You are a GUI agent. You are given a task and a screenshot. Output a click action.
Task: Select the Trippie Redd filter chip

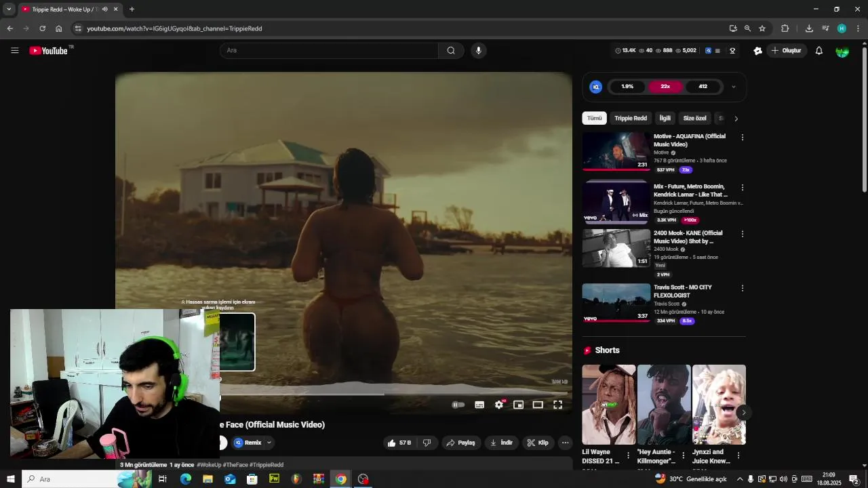(631, 119)
